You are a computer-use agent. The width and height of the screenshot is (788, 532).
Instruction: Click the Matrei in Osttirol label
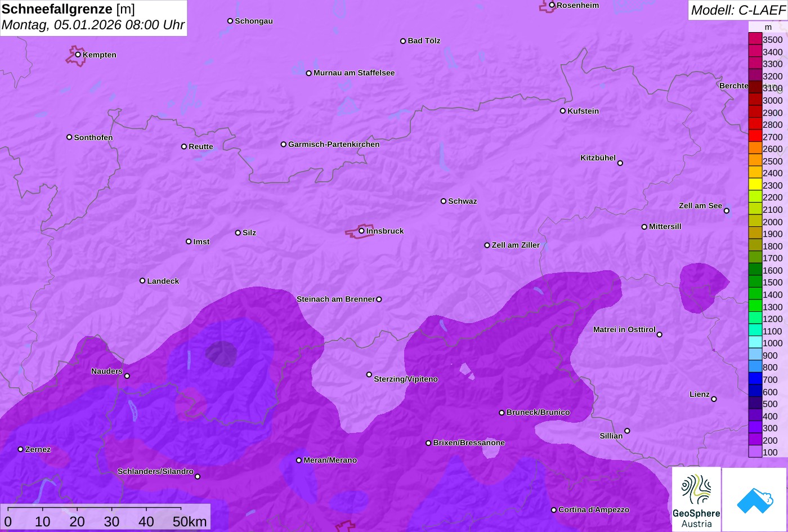[x=624, y=329]
